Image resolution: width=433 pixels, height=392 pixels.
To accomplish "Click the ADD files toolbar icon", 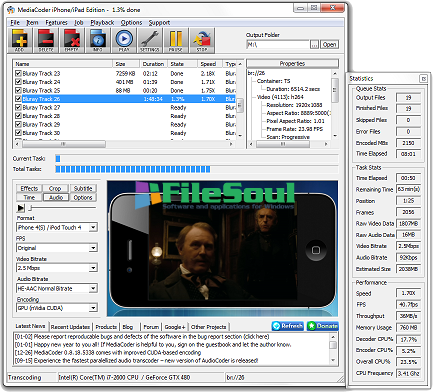I will pos(20,40).
